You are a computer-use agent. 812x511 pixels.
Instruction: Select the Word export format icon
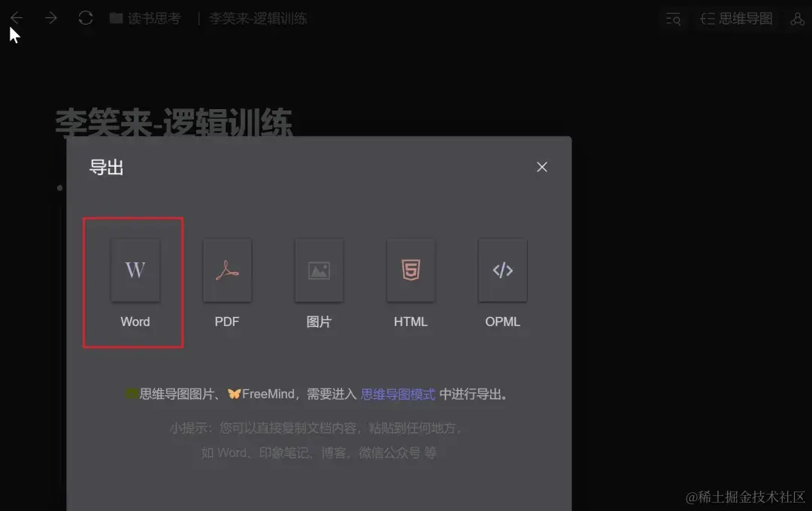(135, 271)
